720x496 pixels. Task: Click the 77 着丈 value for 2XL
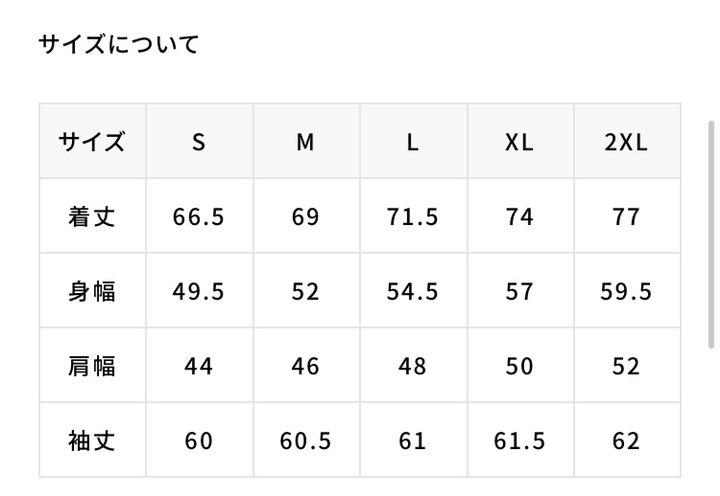tap(626, 217)
